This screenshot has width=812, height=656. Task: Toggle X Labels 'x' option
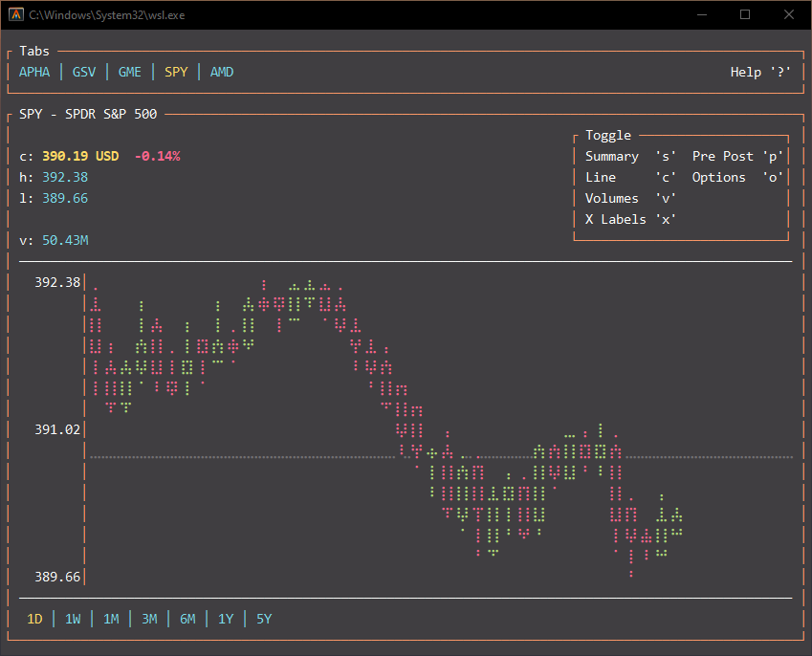(630, 220)
